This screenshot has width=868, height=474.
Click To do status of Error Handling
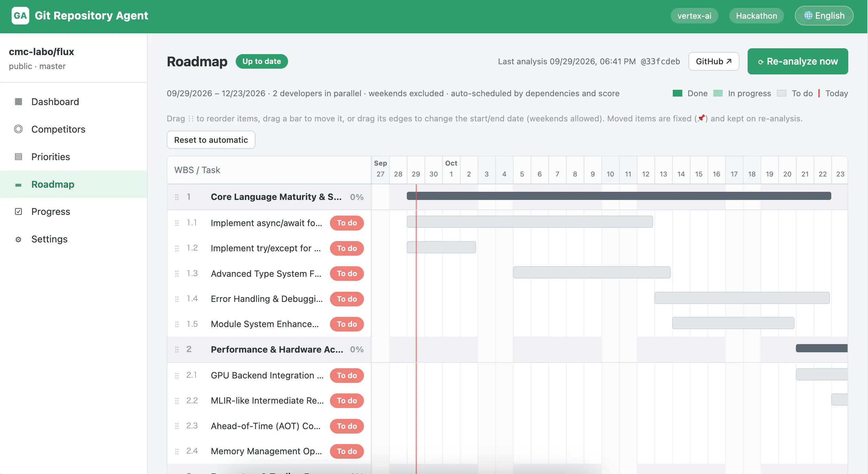point(347,299)
